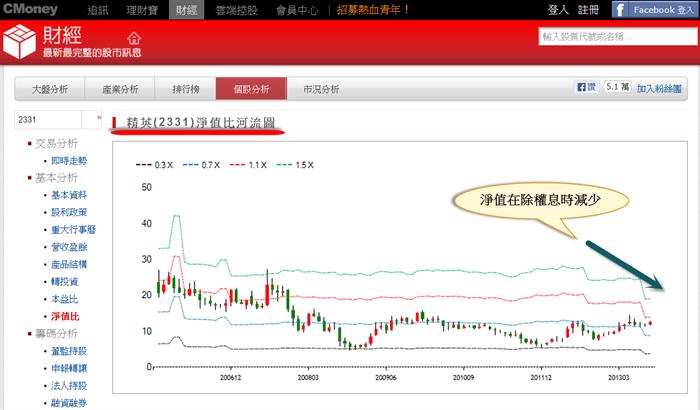Open 重大行事曆 in the sidebar
Viewport: 700px width, 410px height.
click(73, 230)
